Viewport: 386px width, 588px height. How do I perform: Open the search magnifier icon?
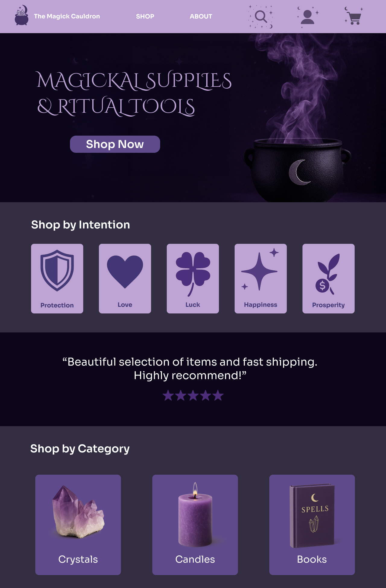(261, 17)
